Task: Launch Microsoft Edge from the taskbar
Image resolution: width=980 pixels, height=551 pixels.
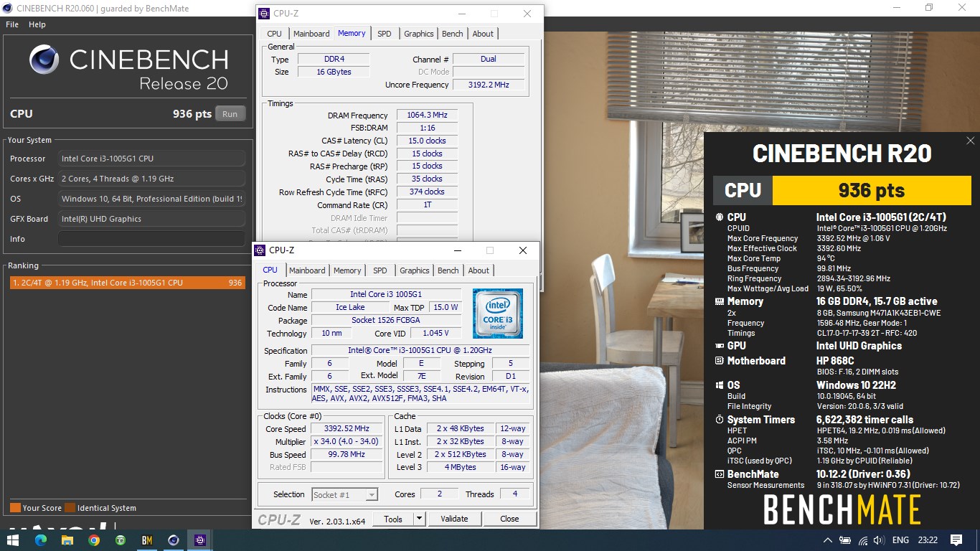Action: tap(40, 540)
